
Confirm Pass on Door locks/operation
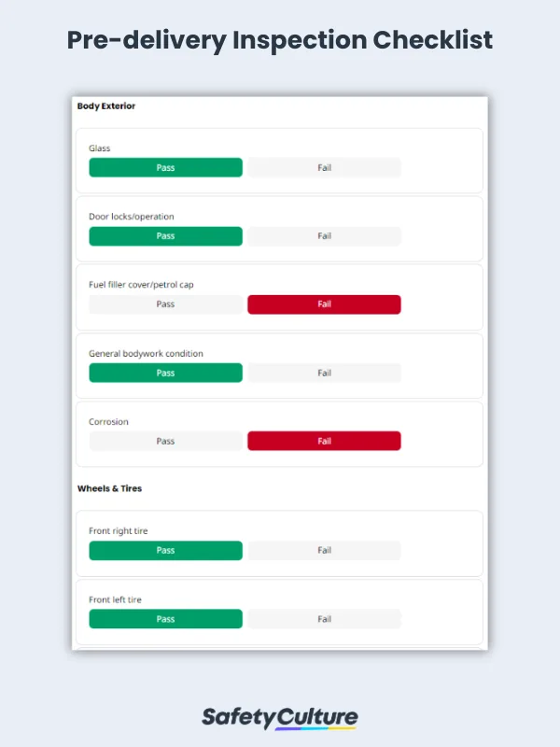(x=165, y=235)
